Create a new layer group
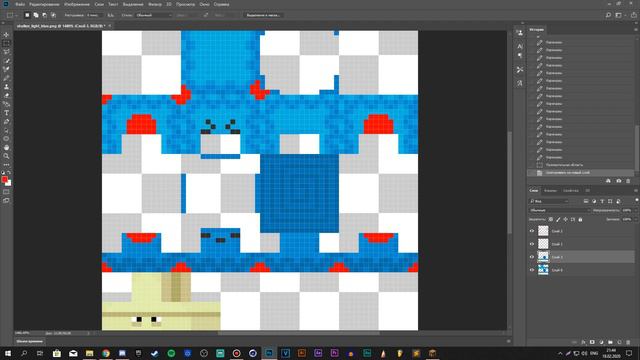 coord(610,342)
